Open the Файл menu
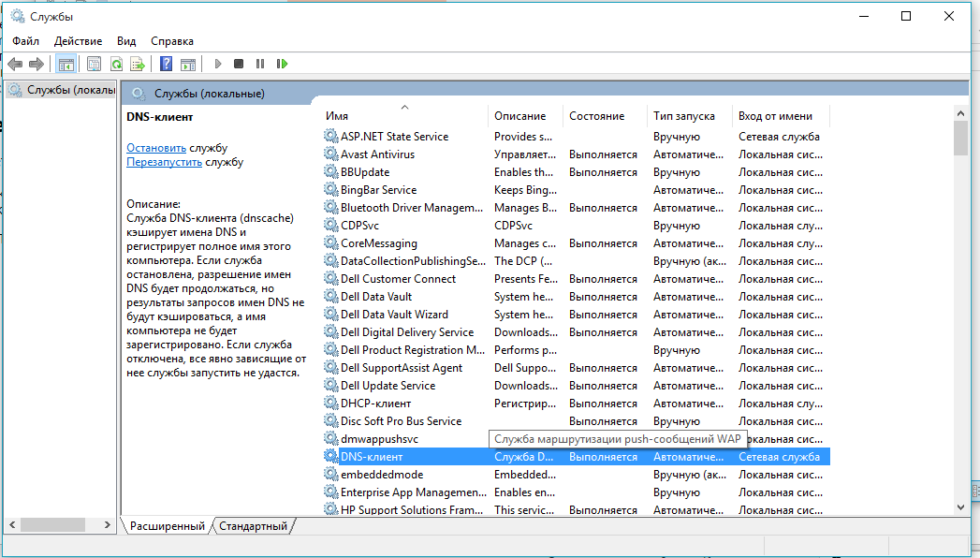This screenshot has width=980, height=558. coord(25,41)
